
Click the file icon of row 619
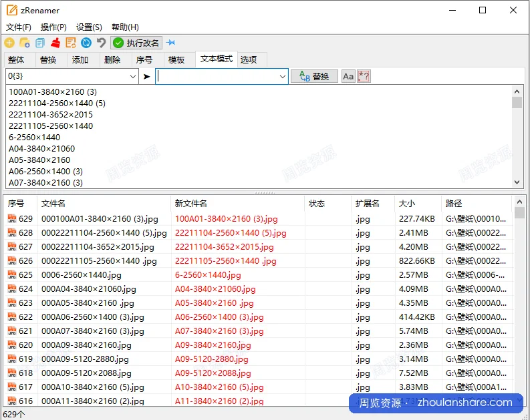coord(12,359)
